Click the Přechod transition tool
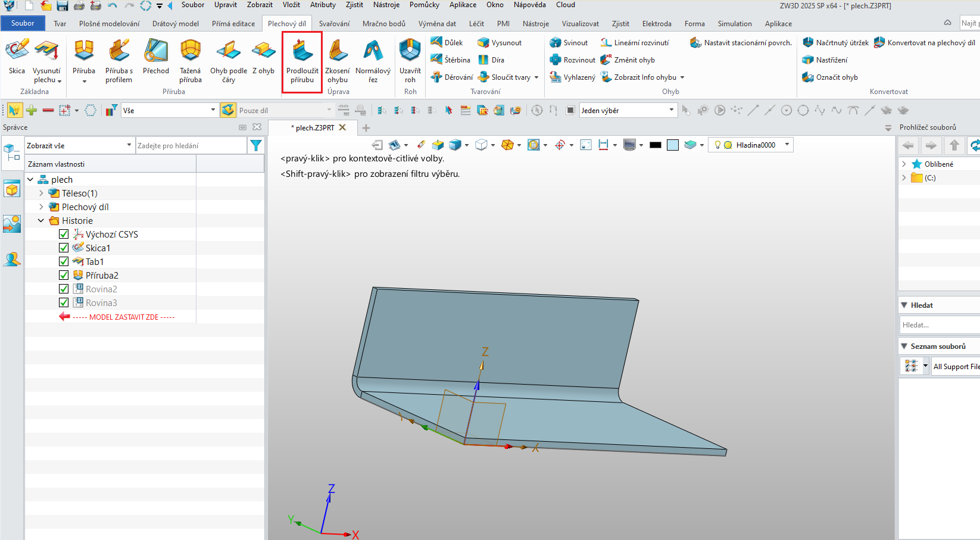The height and width of the screenshot is (540, 980). [x=156, y=57]
